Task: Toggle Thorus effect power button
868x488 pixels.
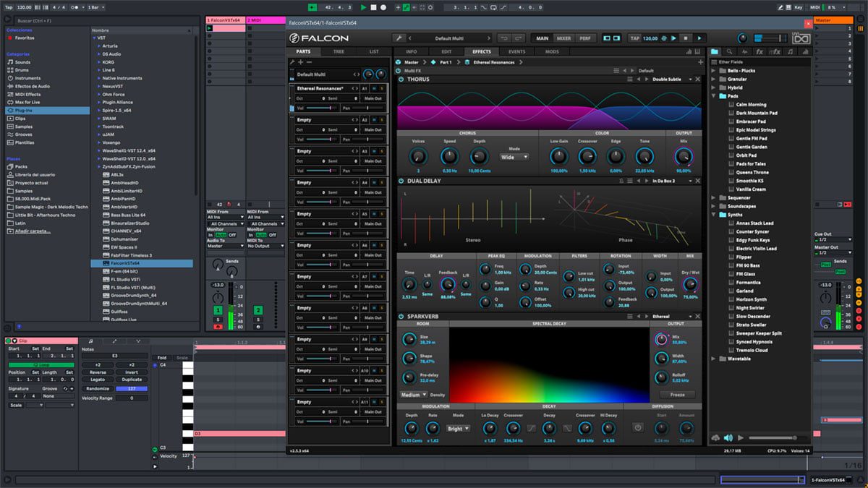Action: click(401, 79)
